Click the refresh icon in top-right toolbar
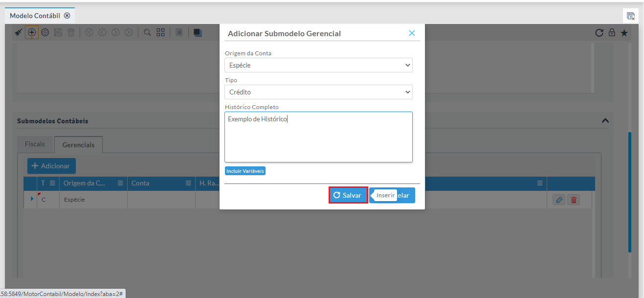644x298 pixels. click(x=599, y=33)
